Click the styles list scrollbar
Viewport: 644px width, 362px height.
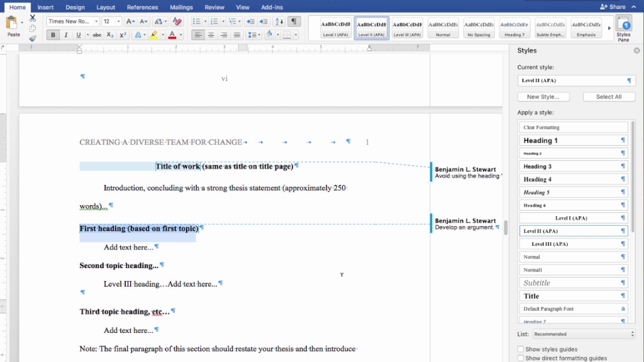click(x=632, y=176)
